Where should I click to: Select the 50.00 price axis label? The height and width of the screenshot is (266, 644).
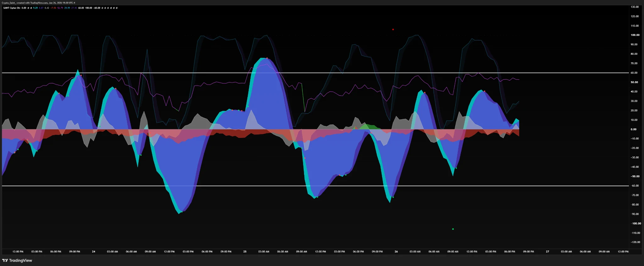(x=634, y=82)
